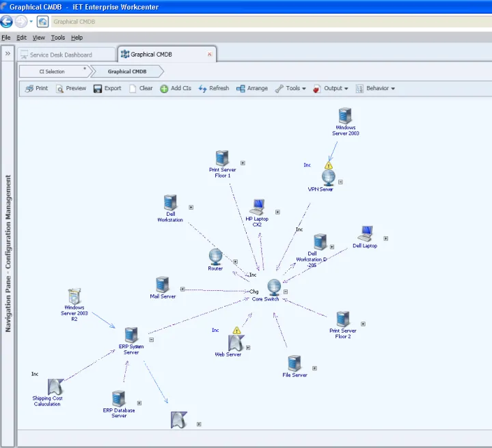Select the HP Laptop CX2 icon
Screen dimensions: 492x448
click(x=258, y=207)
